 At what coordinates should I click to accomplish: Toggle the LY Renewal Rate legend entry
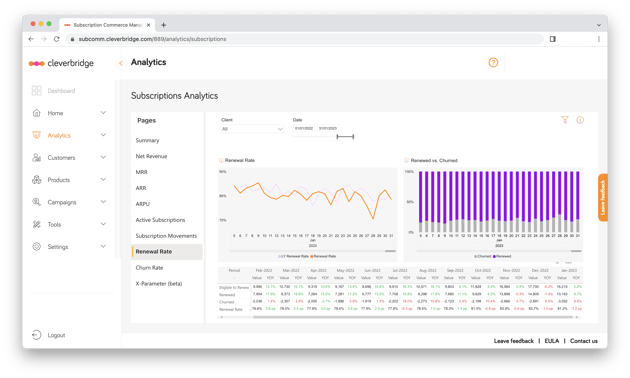click(x=293, y=256)
